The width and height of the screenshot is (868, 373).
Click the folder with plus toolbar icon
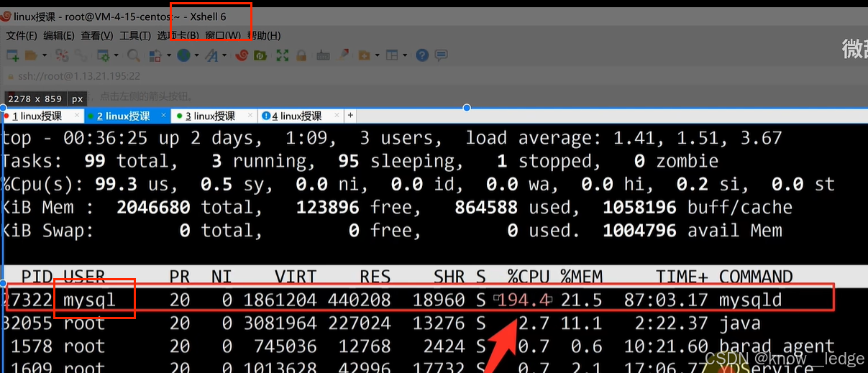point(364,55)
